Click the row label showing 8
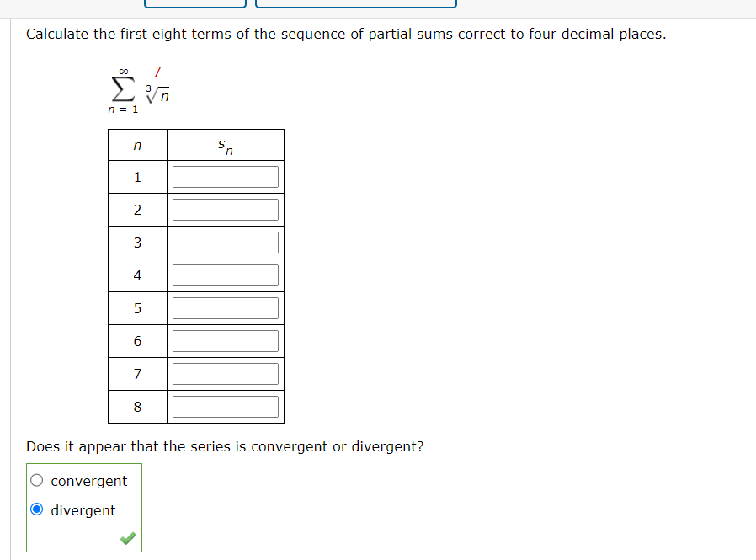 tap(137, 406)
